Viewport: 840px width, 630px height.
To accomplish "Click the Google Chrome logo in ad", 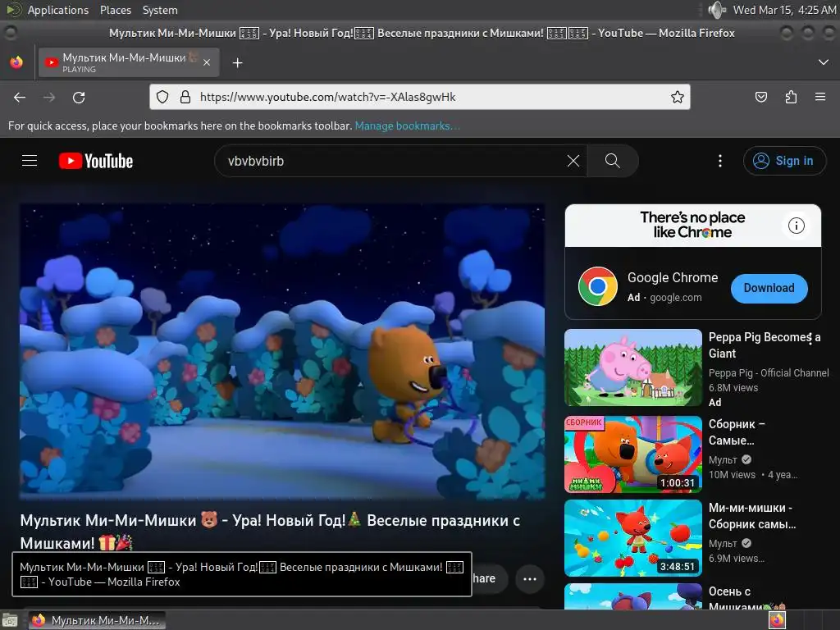I will (597, 286).
